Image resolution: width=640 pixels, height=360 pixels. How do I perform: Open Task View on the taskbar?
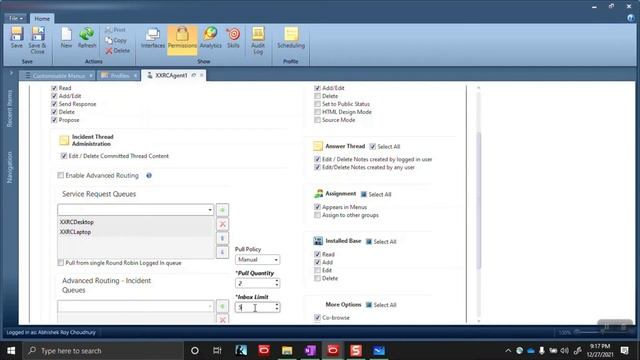(x=217, y=351)
